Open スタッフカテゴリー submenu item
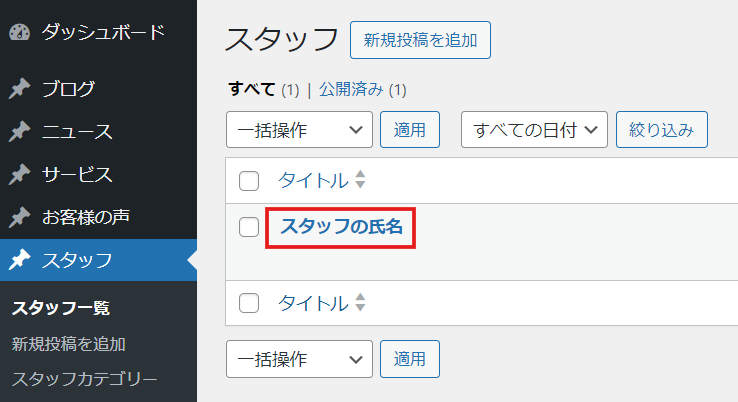738x402 pixels. pos(85,379)
